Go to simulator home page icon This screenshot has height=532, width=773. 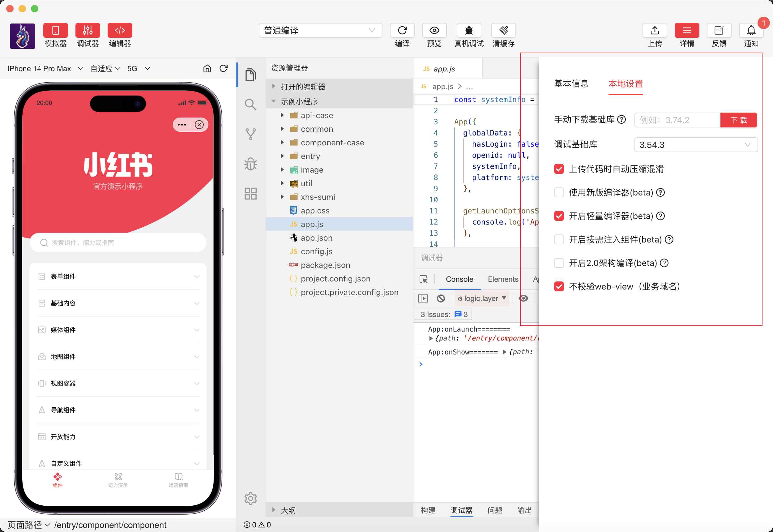[x=207, y=68]
